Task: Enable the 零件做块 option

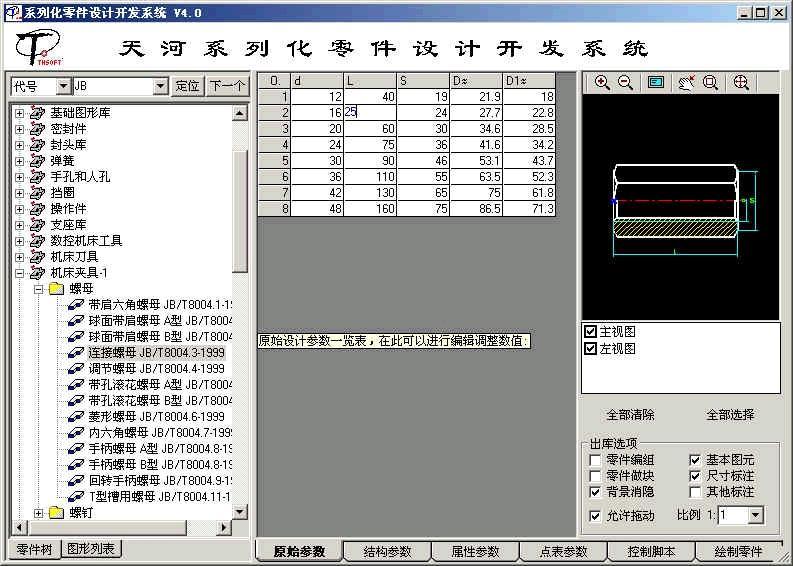Action: (595, 476)
